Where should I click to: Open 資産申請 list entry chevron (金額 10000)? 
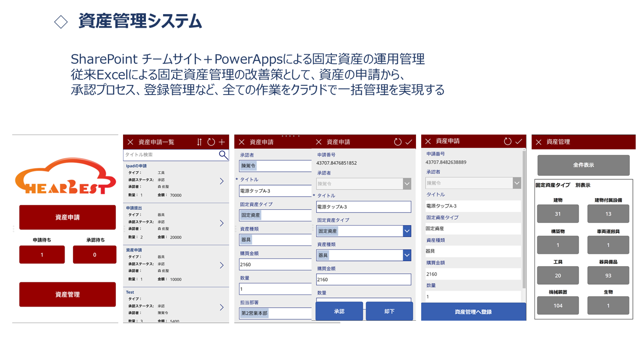click(x=222, y=265)
